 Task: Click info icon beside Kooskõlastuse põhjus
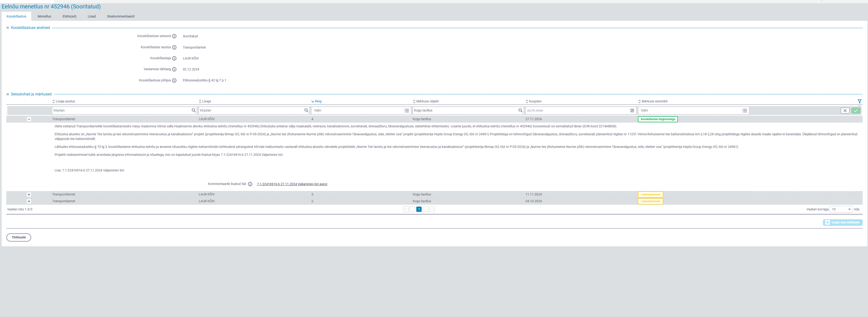pyautogui.click(x=174, y=80)
